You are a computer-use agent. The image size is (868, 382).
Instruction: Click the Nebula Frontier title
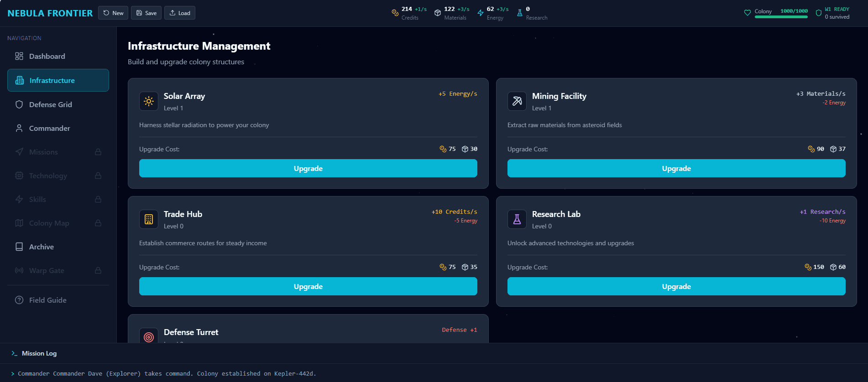(x=50, y=13)
